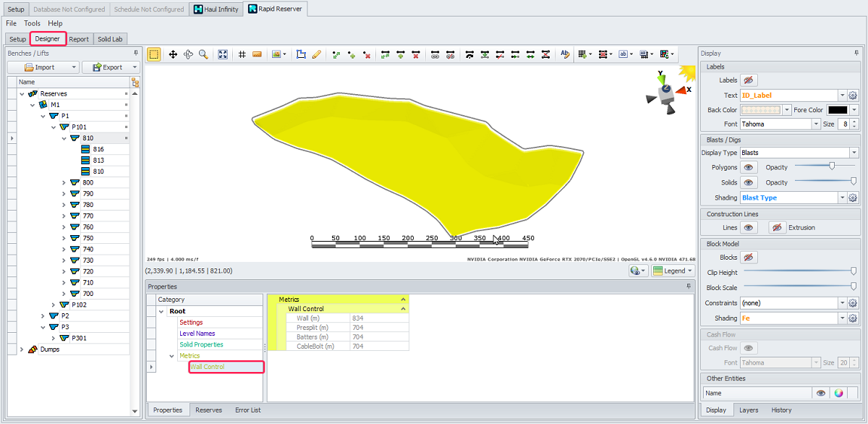
Task: Choose the magnifier zoom tool
Action: (203, 54)
